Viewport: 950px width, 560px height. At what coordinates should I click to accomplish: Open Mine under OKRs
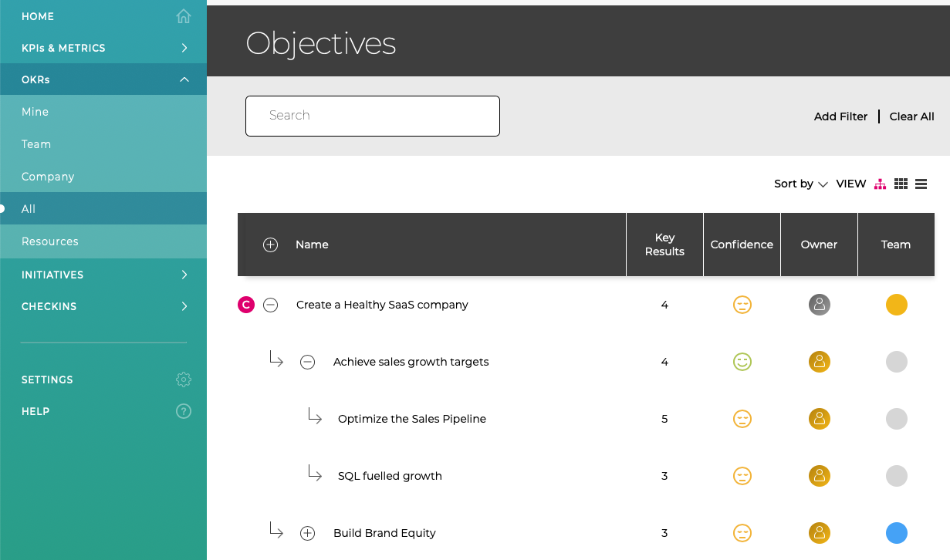click(103, 112)
